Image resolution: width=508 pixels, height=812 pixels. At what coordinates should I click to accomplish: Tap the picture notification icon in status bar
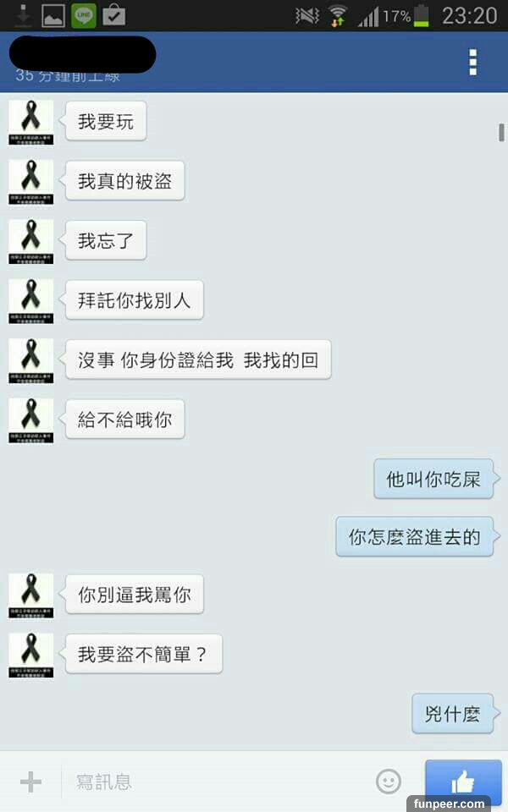click(x=52, y=15)
